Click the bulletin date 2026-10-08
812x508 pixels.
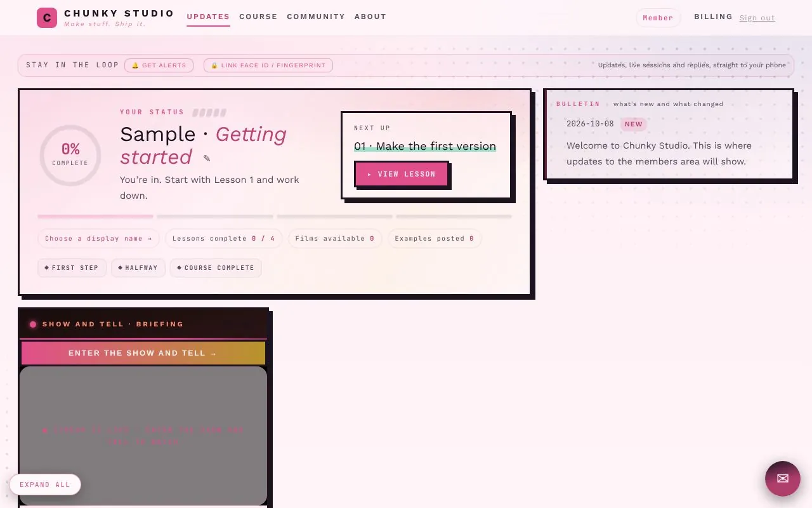[x=590, y=124]
